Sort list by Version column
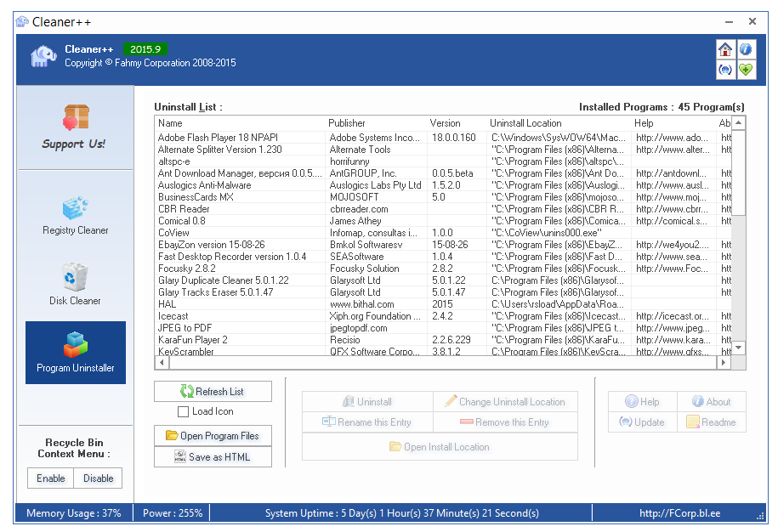The height and width of the screenshot is (532, 778). (457, 123)
